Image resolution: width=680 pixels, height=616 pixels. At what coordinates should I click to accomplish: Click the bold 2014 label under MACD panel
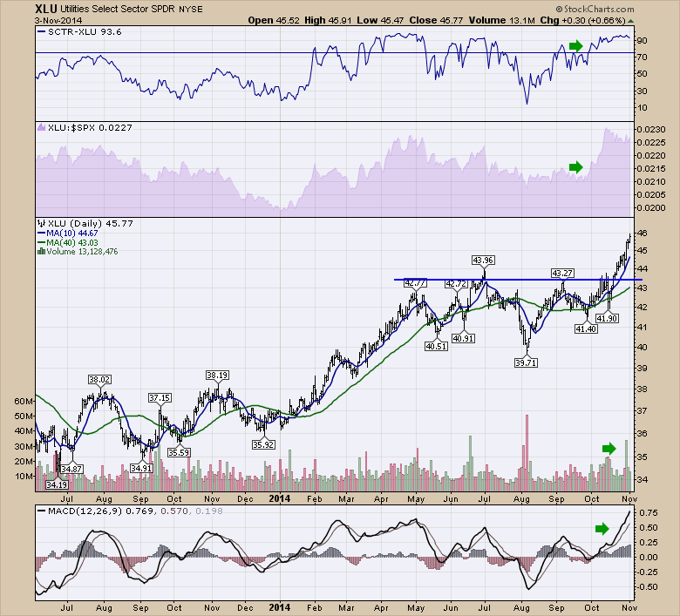[x=279, y=608]
